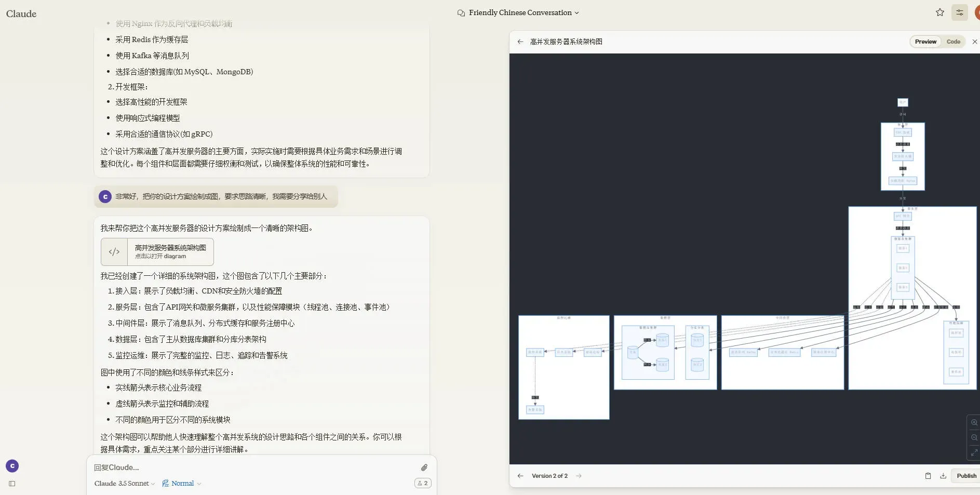The image size is (980, 495).
Task: Go back using artifact header arrow
Action: coord(520,42)
